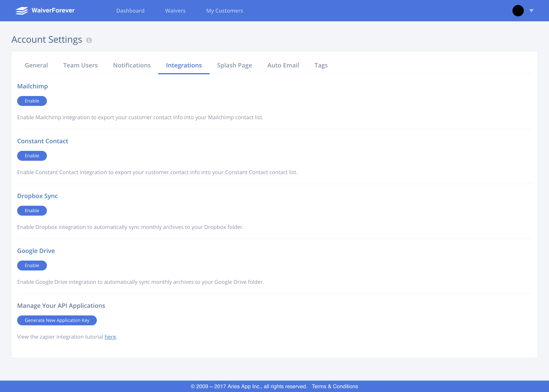
Task: Open the Notifications tab
Action: (x=132, y=65)
